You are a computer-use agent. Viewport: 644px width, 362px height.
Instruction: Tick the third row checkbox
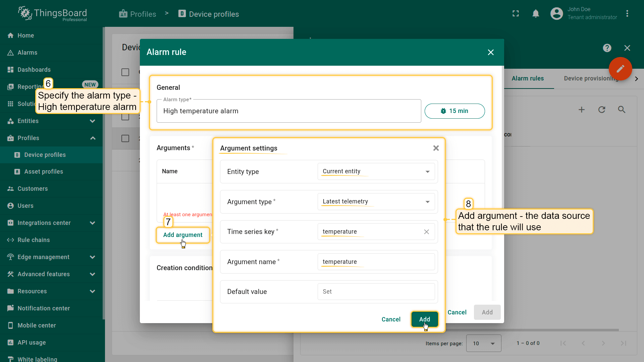pyautogui.click(x=125, y=138)
